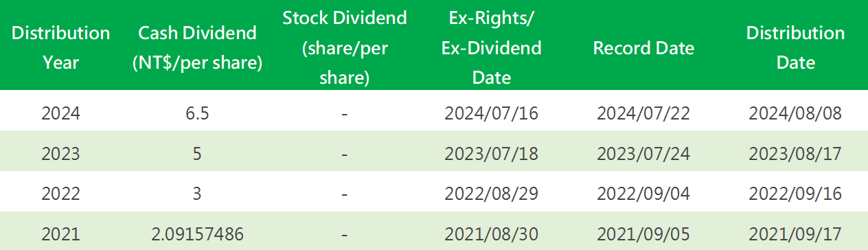Viewport: 868px width, 250px height.
Task: Select the distribution date 2022/09/16
Action: (795, 194)
